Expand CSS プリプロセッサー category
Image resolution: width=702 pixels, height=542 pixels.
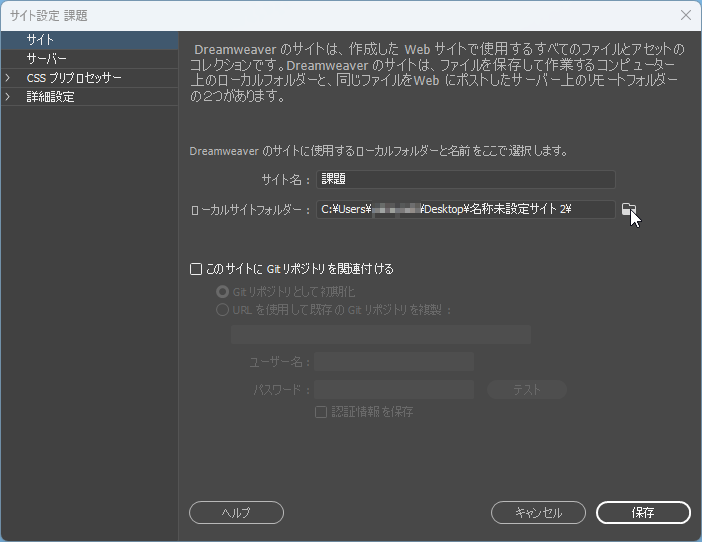pos(8,78)
